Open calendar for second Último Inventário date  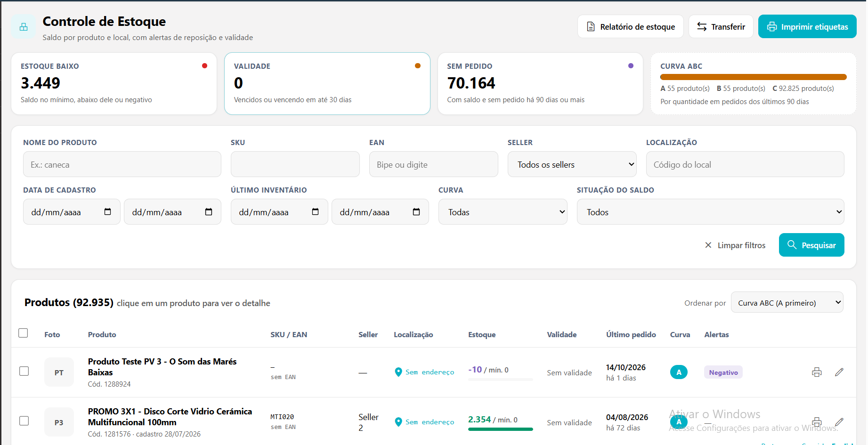pos(416,212)
